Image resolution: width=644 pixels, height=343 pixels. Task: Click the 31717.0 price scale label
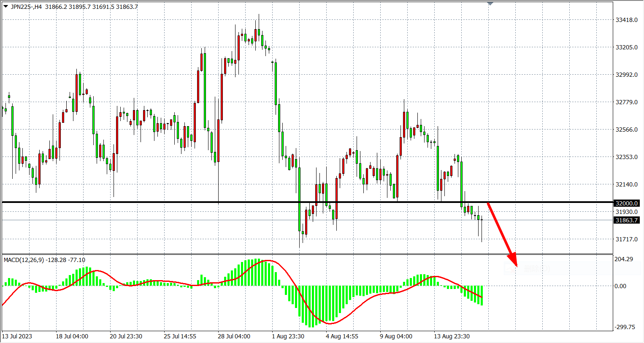(626, 239)
